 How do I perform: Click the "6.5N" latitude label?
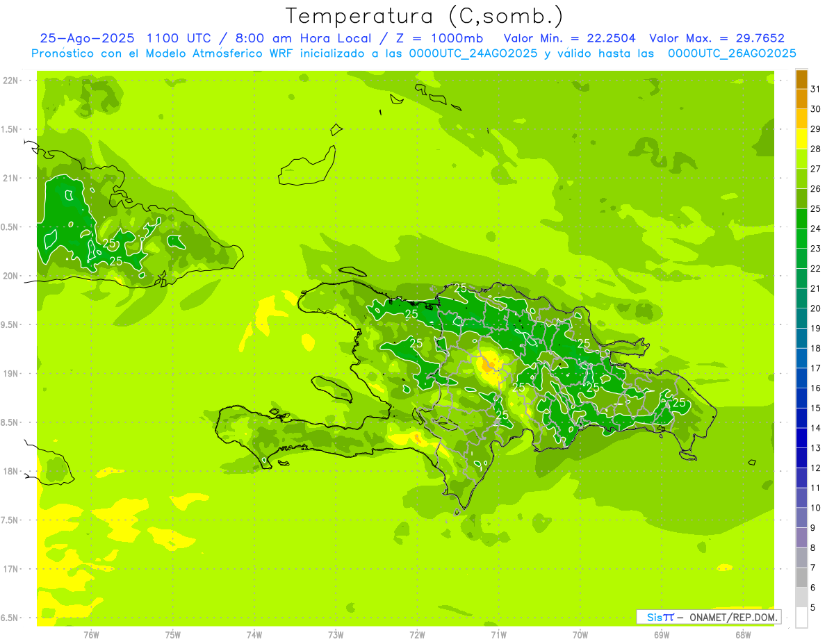pyautogui.click(x=9, y=618)
